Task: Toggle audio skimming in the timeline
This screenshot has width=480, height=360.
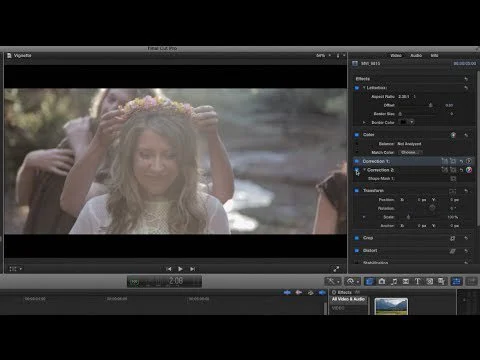Action: pyautogui.click(x=298, y=293)
